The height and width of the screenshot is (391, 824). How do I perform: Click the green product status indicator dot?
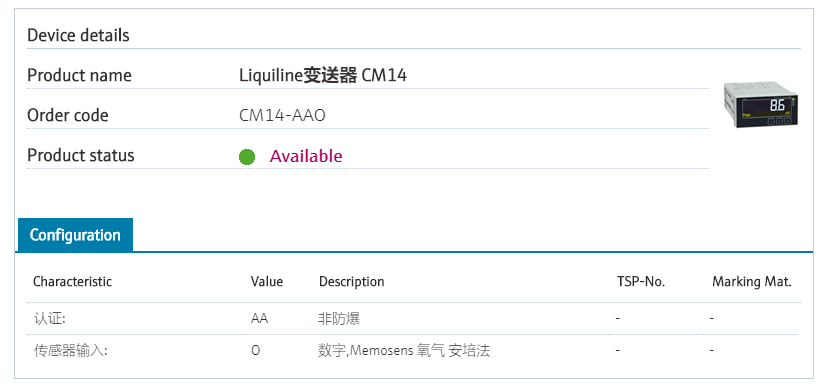[246, 157]
